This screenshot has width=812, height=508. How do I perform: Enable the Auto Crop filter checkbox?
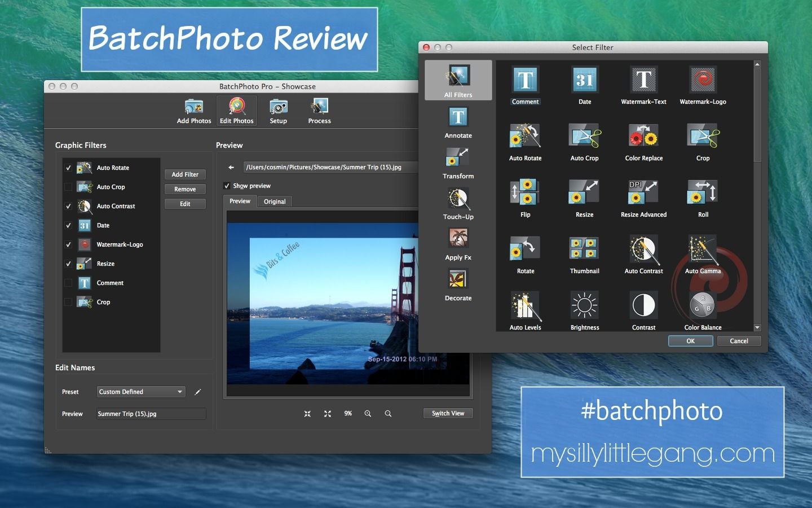[x=68, y=187]
